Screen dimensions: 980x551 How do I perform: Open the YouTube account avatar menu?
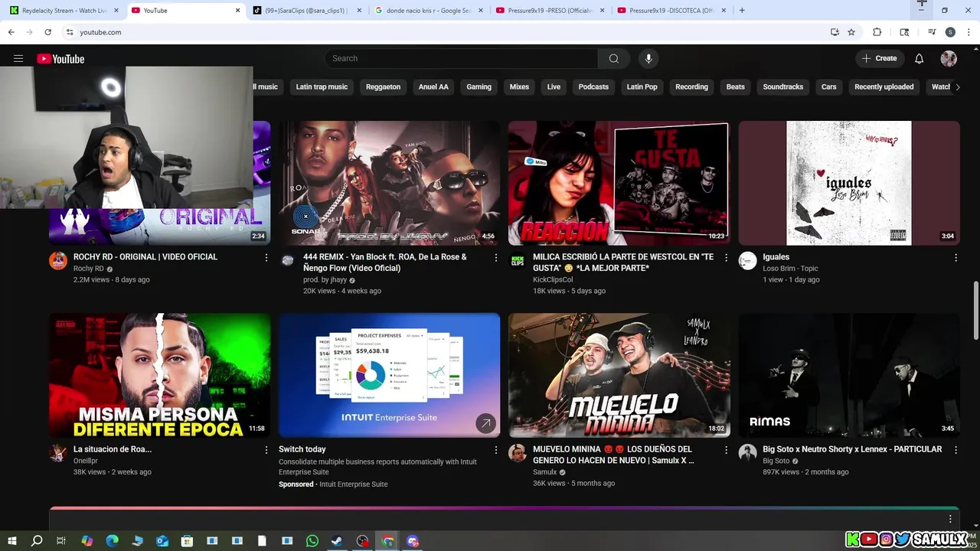(x=949, y=59)
